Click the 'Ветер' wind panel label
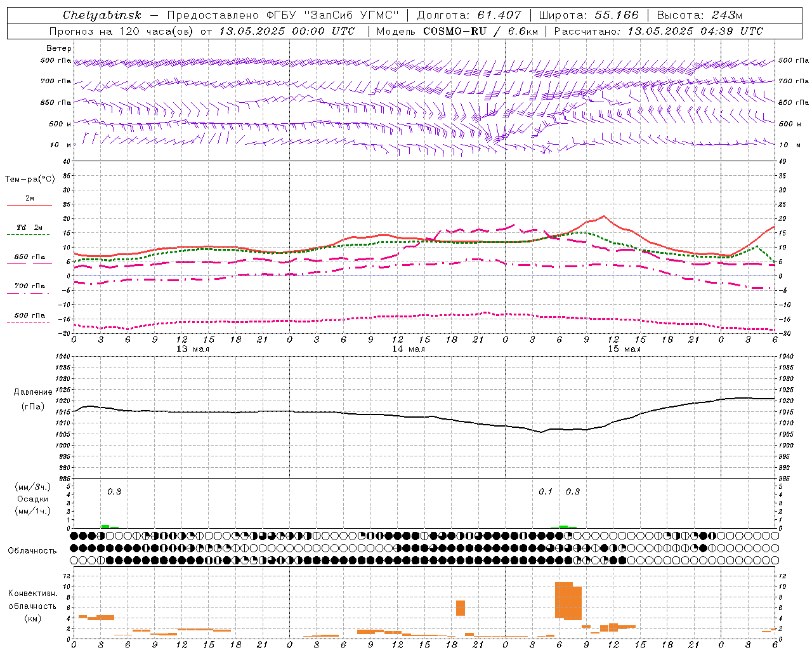 pos(59,48)
